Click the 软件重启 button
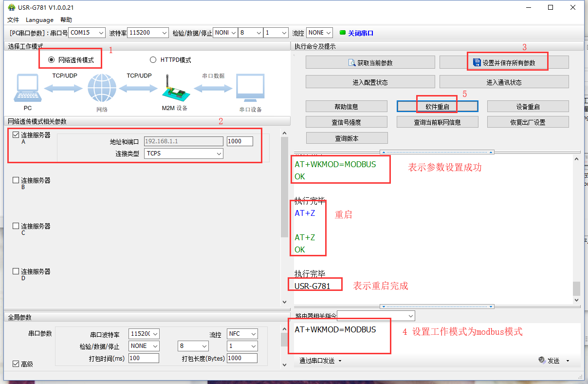The image size is (588, 384). pos(437,106)
